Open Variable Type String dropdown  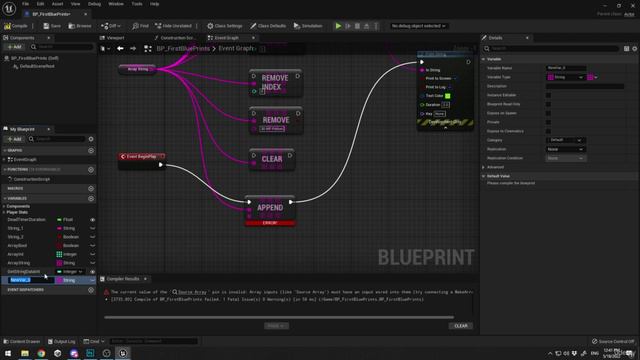point(566,77)
